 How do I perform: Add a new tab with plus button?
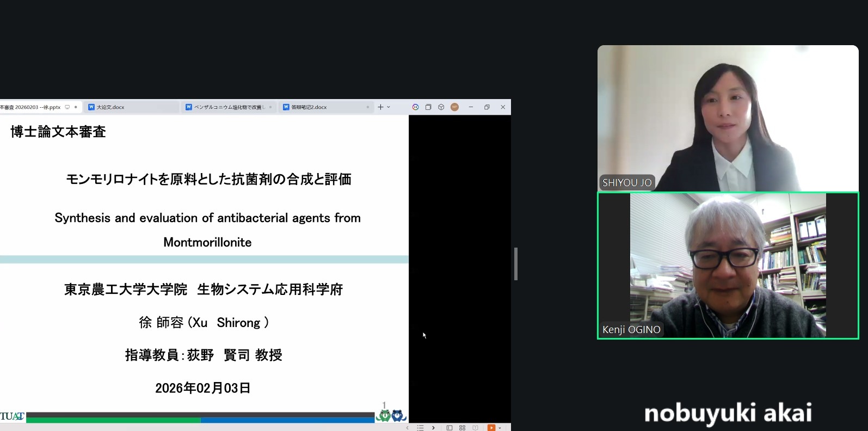click(380, 107)
